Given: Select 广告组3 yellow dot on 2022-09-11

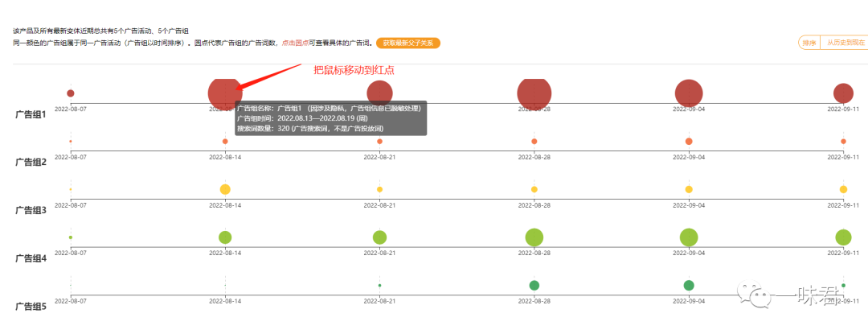Looking at the screenshot, I should click(843, 189).
